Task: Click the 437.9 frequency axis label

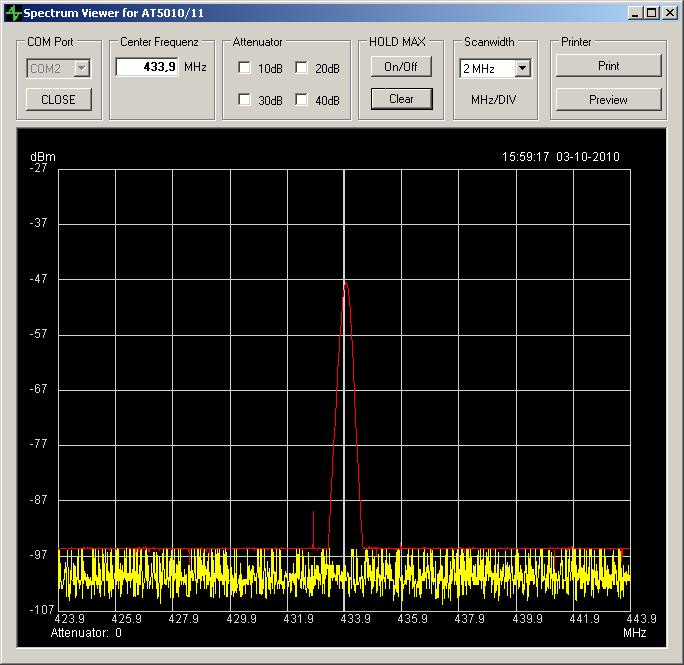Action: pos(469,618)
